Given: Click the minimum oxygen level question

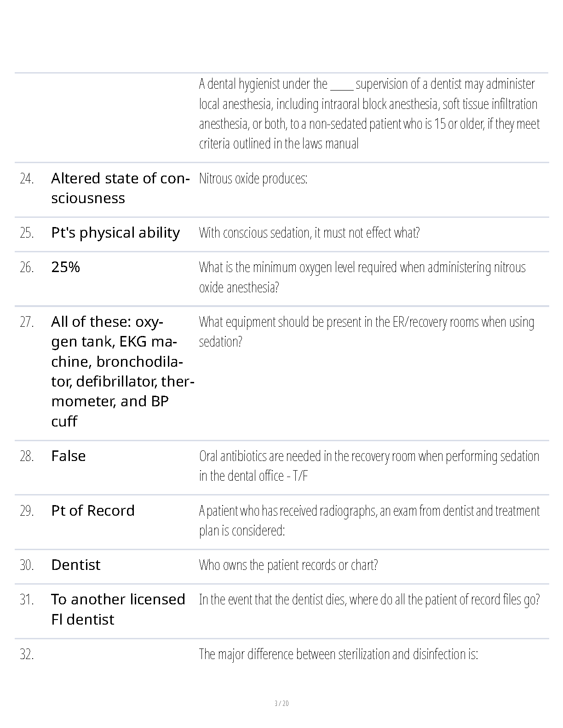Looking at the screenshot, I should [x=362, y=277].
